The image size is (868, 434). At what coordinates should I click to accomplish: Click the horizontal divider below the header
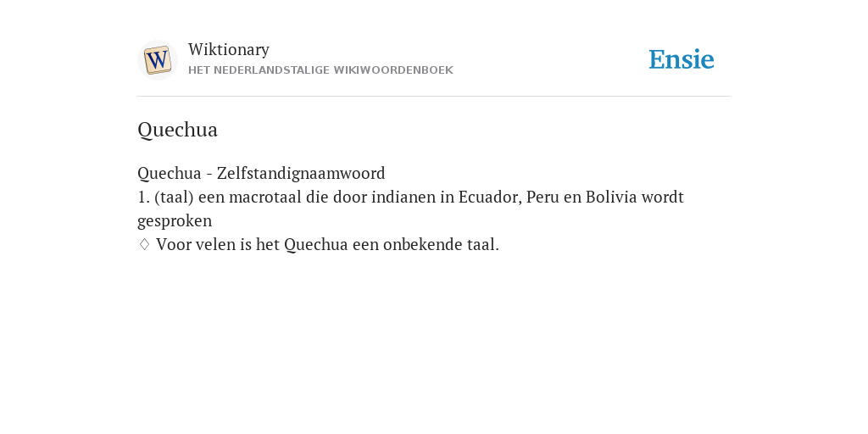click(x=434, y=97)
